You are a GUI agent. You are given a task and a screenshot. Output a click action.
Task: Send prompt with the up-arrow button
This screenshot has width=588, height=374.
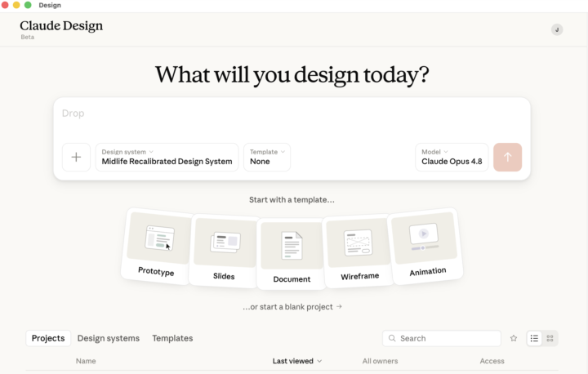coord(507,157)
